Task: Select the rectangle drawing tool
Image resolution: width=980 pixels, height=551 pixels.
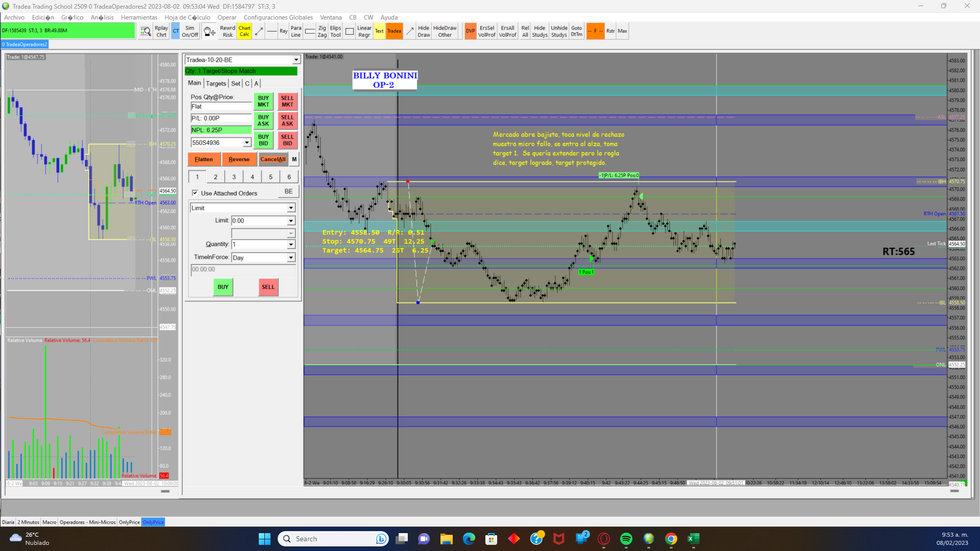Action: pyautogui.click(x=350, y=32)
